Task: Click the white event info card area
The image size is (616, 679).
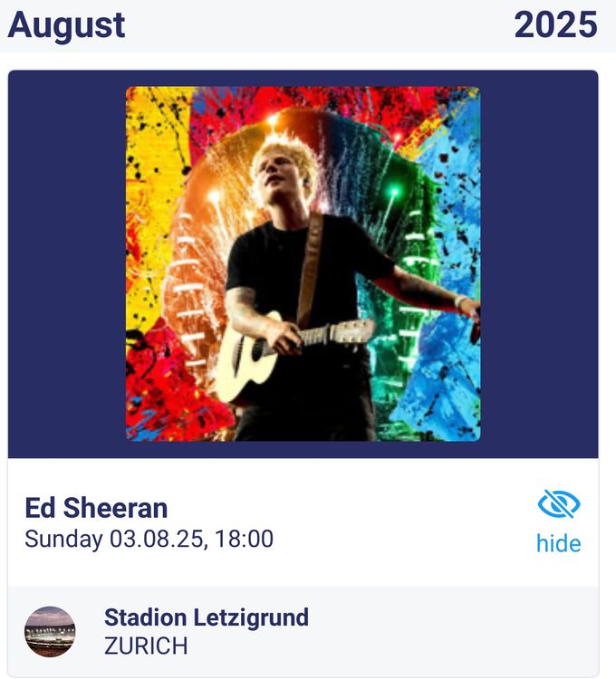Action: 303,522
